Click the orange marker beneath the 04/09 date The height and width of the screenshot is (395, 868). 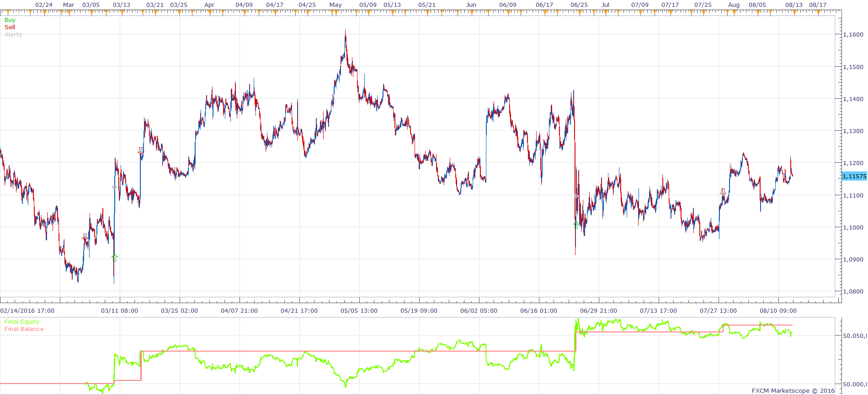[245, 13]
